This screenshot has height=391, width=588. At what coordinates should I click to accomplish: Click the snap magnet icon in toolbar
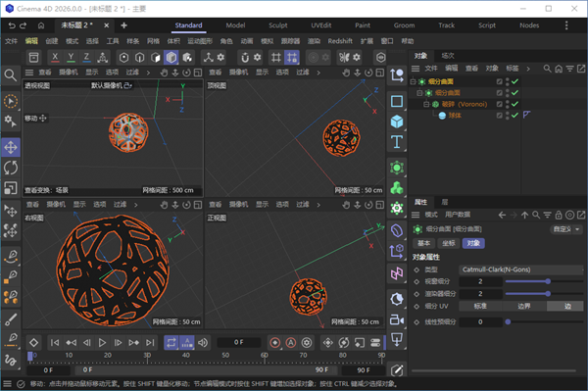click(x=245, y=58)
